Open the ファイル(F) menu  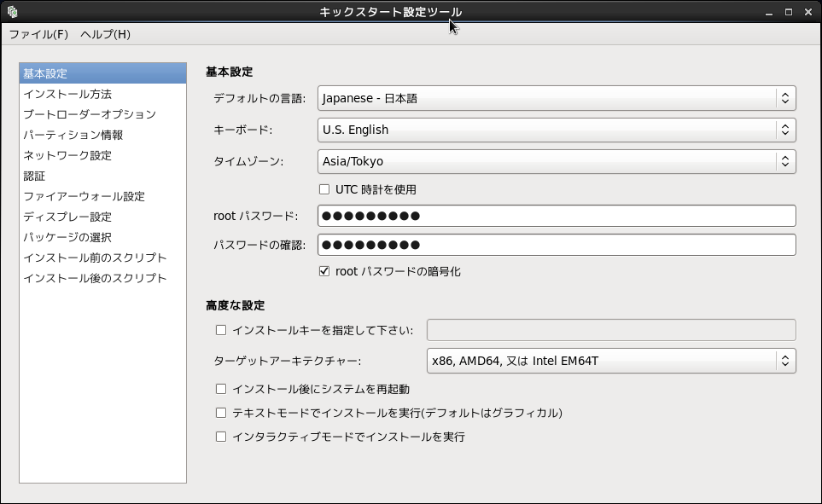point(38,34)
